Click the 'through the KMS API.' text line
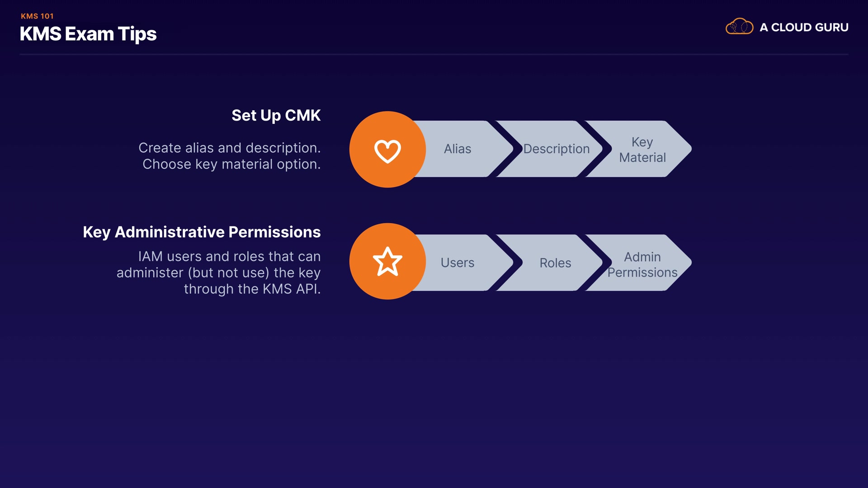The image size is (868, 488). pyautogui.click(x=252, y=289)
